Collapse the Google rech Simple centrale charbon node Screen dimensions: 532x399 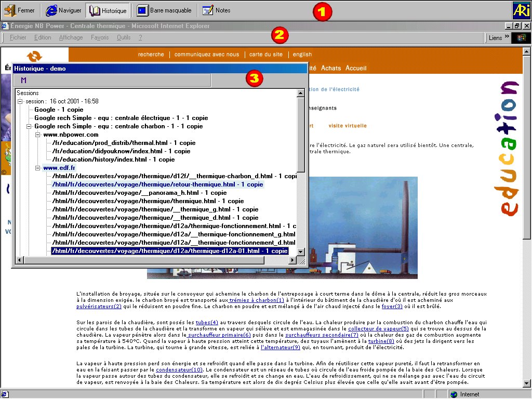[x=29, y=126]
